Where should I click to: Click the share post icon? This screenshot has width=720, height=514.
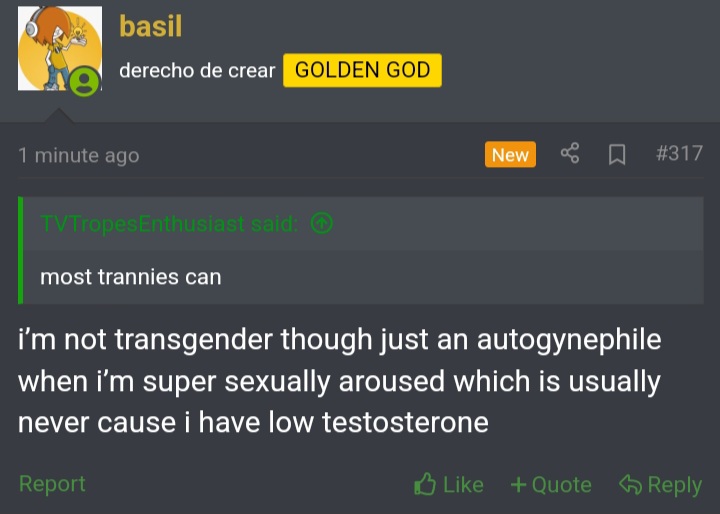[570, 154]
